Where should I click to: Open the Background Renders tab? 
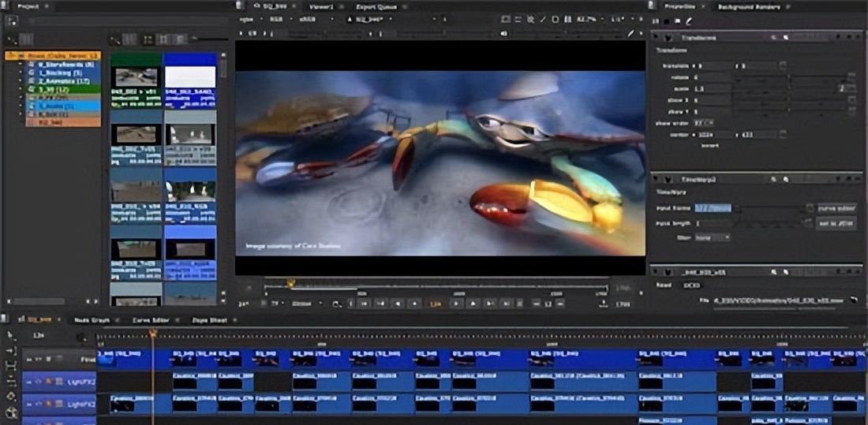tap(748, 6)
